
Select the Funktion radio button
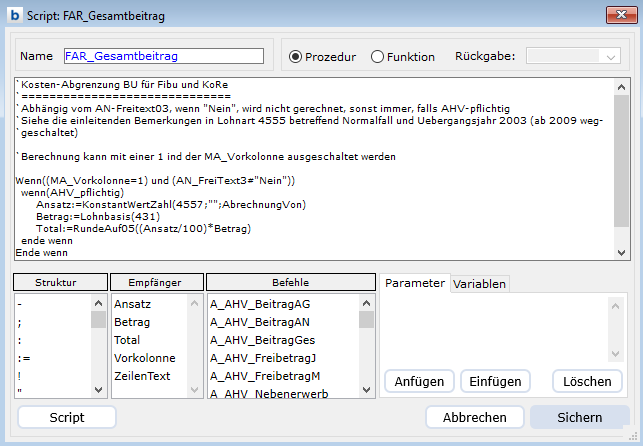tap(377, 57)
